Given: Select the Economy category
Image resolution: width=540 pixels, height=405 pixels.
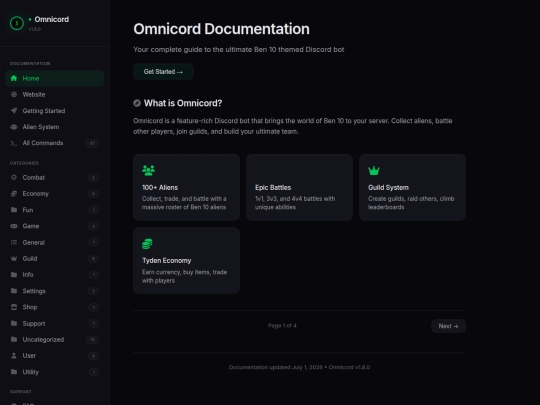Looking at the screenshot, I should [x=54, y=194].
